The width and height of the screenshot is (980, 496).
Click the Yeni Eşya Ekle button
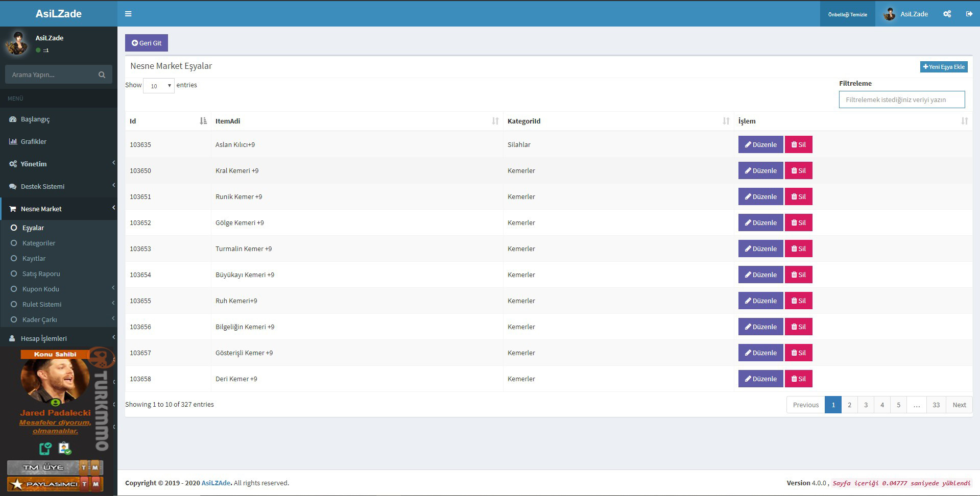[944, 67]
